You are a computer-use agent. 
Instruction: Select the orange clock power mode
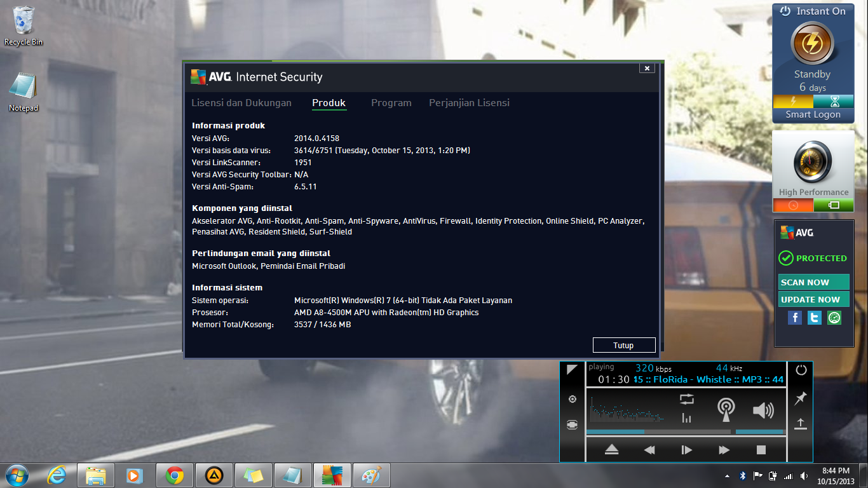(793, 205)
